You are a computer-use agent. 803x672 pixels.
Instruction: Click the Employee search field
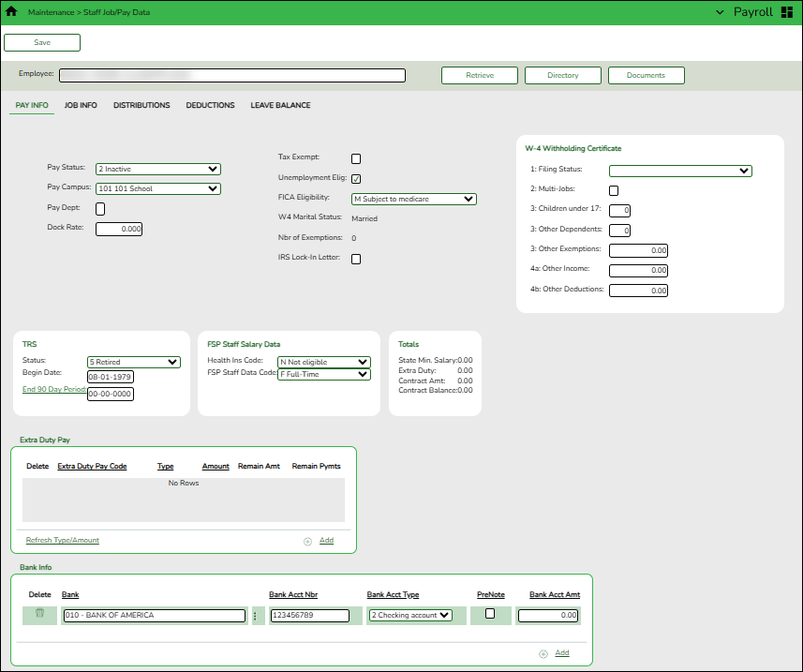(x=232, y=76)
